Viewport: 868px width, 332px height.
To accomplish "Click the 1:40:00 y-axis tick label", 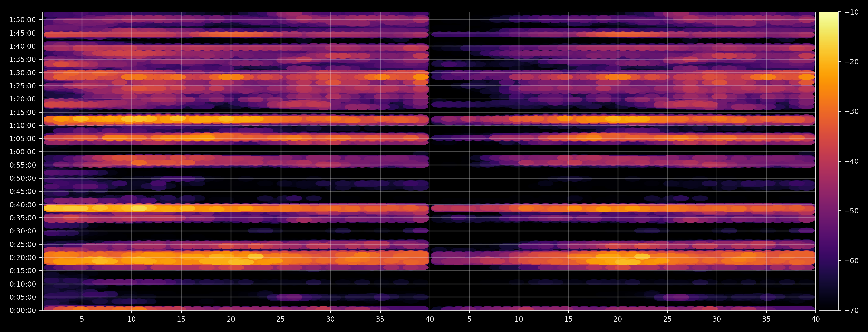I will pos(23,46).
